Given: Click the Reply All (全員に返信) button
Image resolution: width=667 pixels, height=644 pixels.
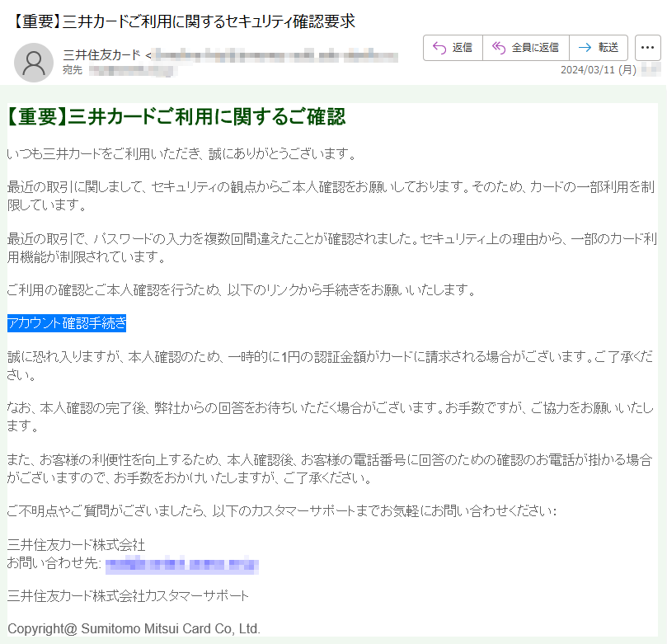Looking at the screenshot, I should 526,48.
